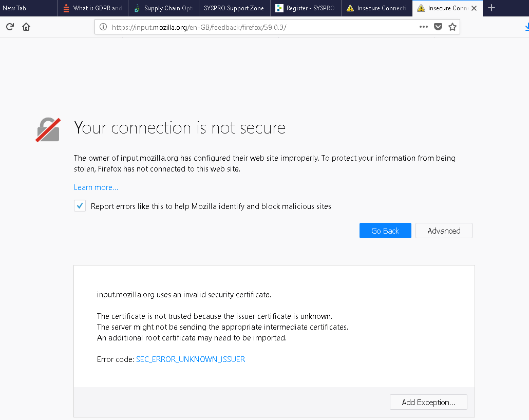The width and height of the screenshot is (529, 420).
Task: Click the Downloads arrow icon
Action: [525, 27]
